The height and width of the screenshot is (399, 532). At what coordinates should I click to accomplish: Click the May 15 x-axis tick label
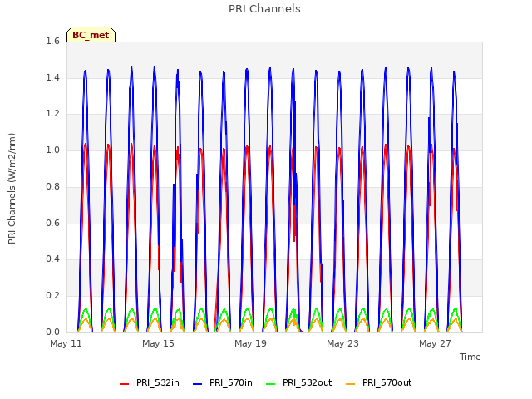pos(158,343)
